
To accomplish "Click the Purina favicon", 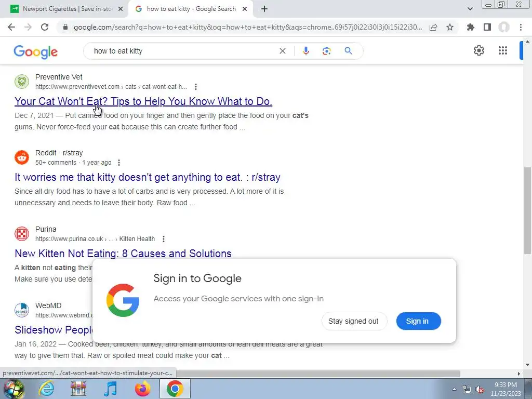I will coord(22,234).
